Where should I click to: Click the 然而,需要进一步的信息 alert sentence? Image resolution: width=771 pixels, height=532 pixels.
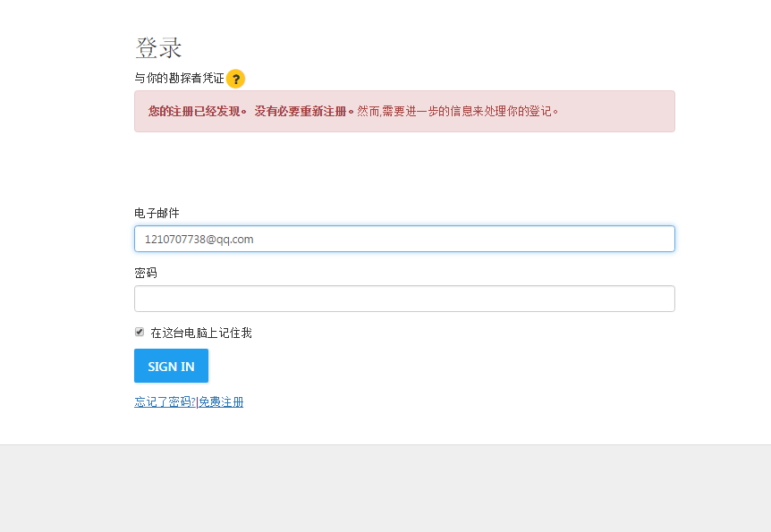(x=456, y=112)
